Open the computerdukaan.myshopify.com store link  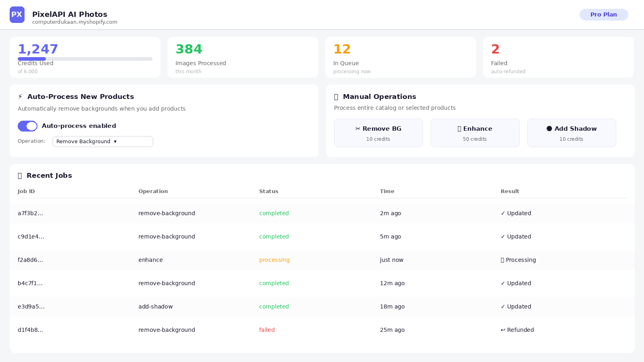tap(75, 22)
